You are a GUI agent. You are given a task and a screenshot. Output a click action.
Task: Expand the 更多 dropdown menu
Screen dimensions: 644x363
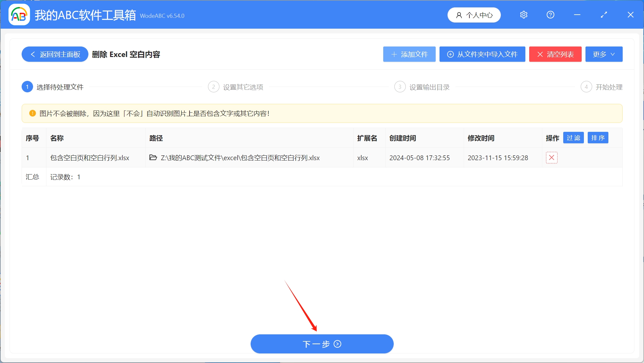click(603, 54)
